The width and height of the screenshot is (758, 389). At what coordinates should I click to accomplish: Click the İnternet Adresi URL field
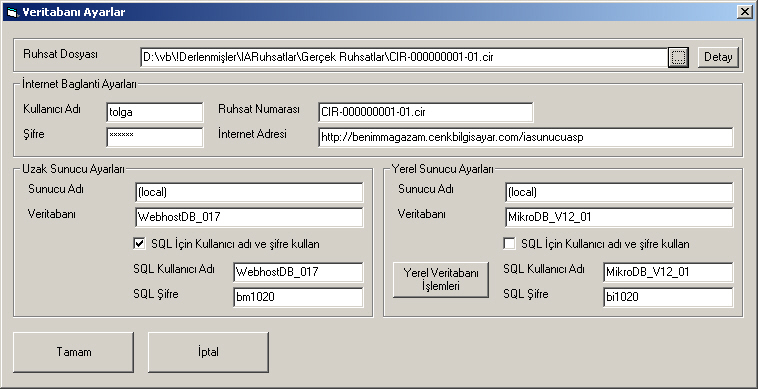pos(525,137)
